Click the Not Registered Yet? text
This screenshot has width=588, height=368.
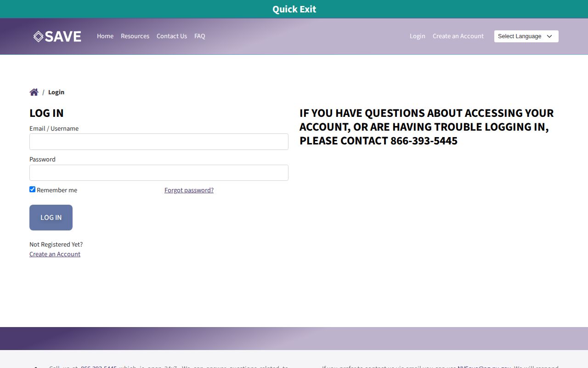pyautogui.click(x=56, y=244)
